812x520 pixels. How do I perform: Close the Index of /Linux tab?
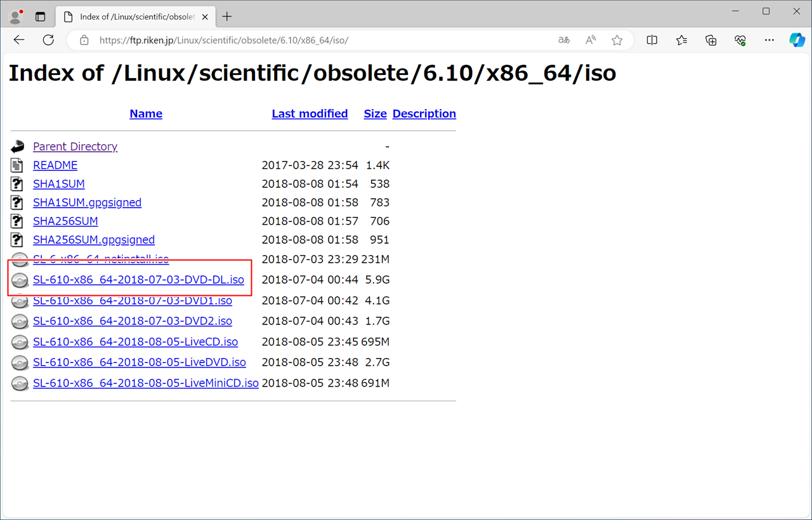point(205,17)
